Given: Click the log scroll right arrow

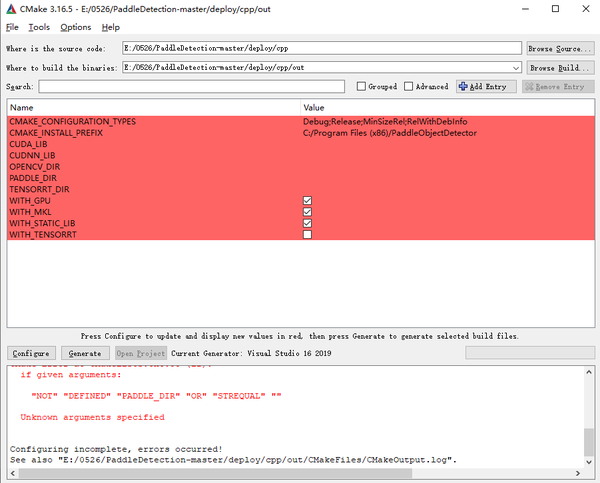Looking at the screenshot, I should coord(578,473).
